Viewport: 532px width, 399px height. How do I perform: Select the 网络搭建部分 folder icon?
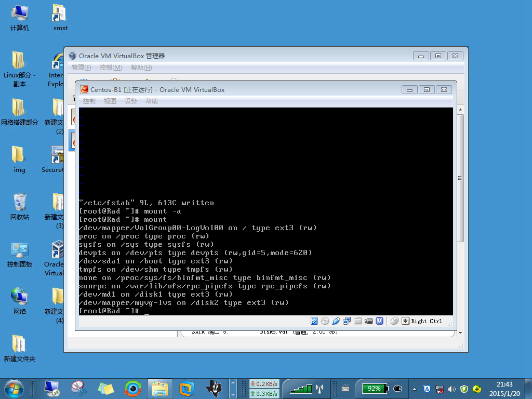click(x=19, y=112)
